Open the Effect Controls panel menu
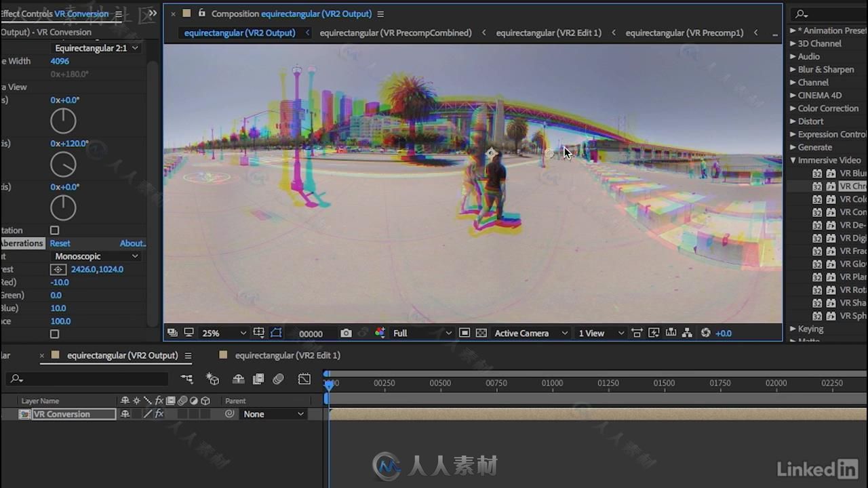 click(x=119, y=14)
